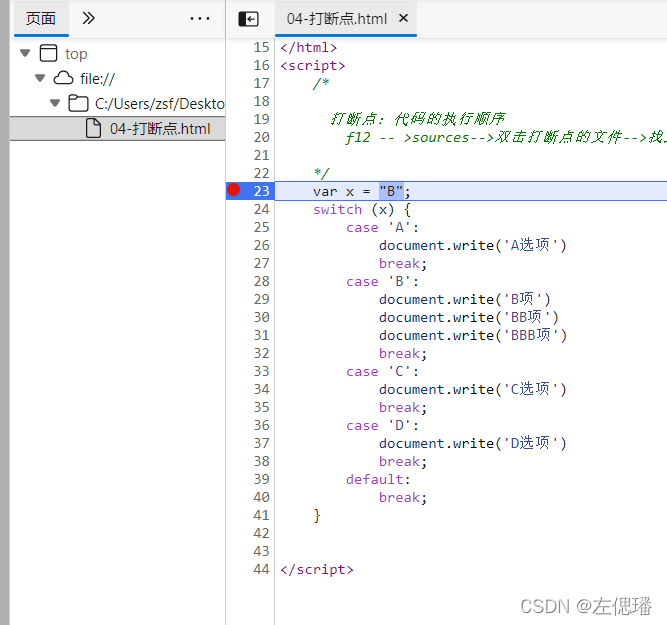
Task: Toggle breakpoint on line number 26
Action: (x=261, y=245)
